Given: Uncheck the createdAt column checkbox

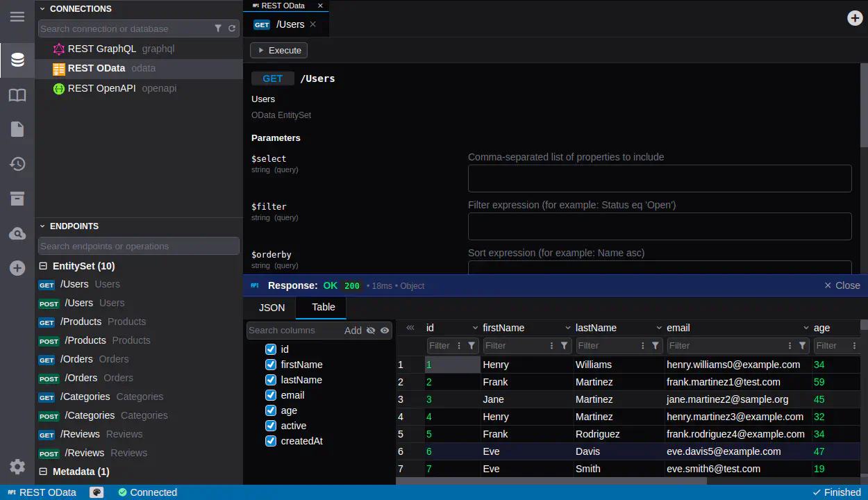Looking at the screenshot, I should pyautogui.click(x=271, y=441).
